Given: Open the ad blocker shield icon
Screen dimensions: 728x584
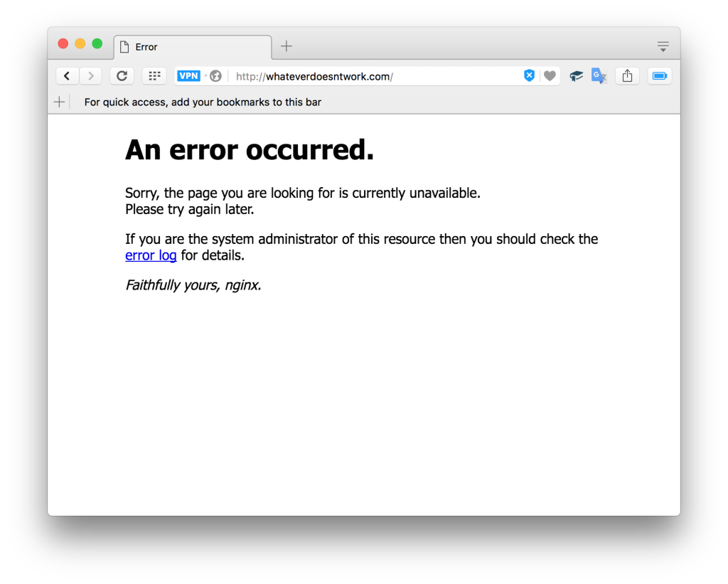Looking at the screenshot, I should [x=529, y=75].
